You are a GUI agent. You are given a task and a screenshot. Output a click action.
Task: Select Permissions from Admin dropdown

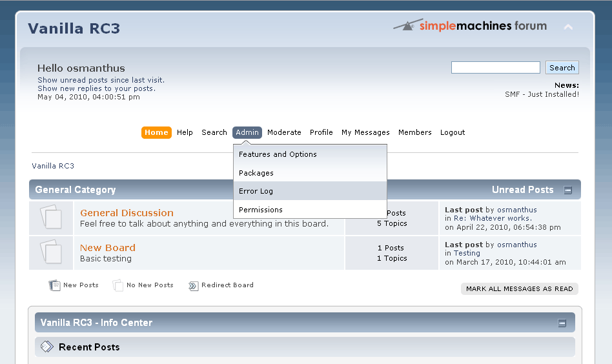[x=310, y=210]
